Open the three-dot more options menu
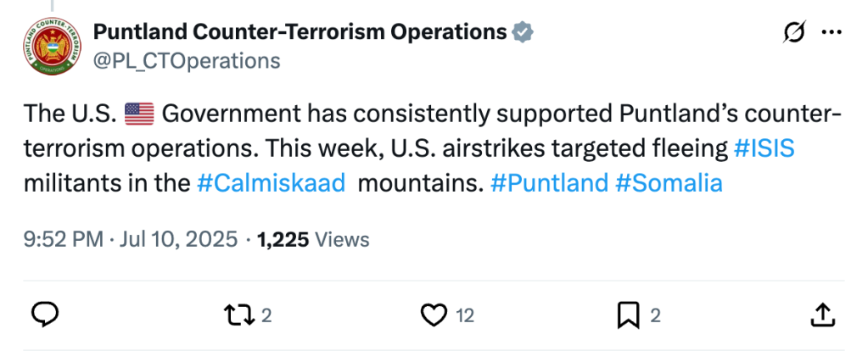This screenshot has height=351, width=868. point(832,32)
